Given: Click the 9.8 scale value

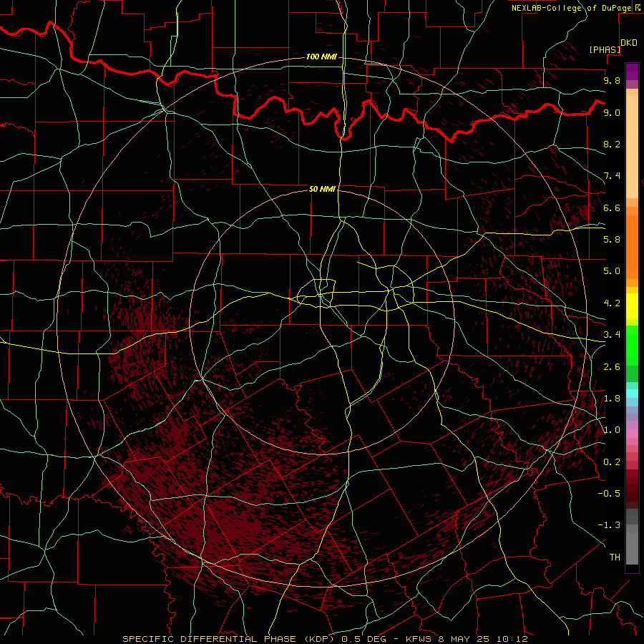Looking at the screenshot, I should [x=612, y=80].
